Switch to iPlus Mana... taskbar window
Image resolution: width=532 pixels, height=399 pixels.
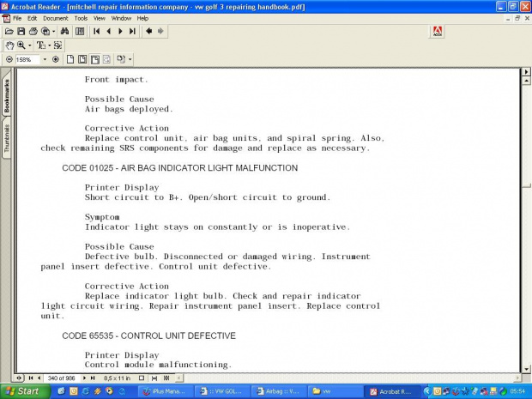165,391
